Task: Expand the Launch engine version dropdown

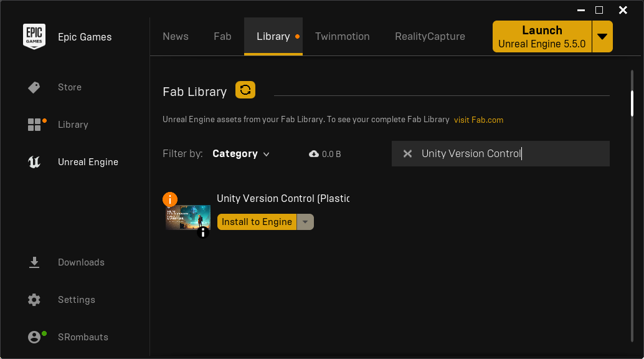Action: [602, 37]
